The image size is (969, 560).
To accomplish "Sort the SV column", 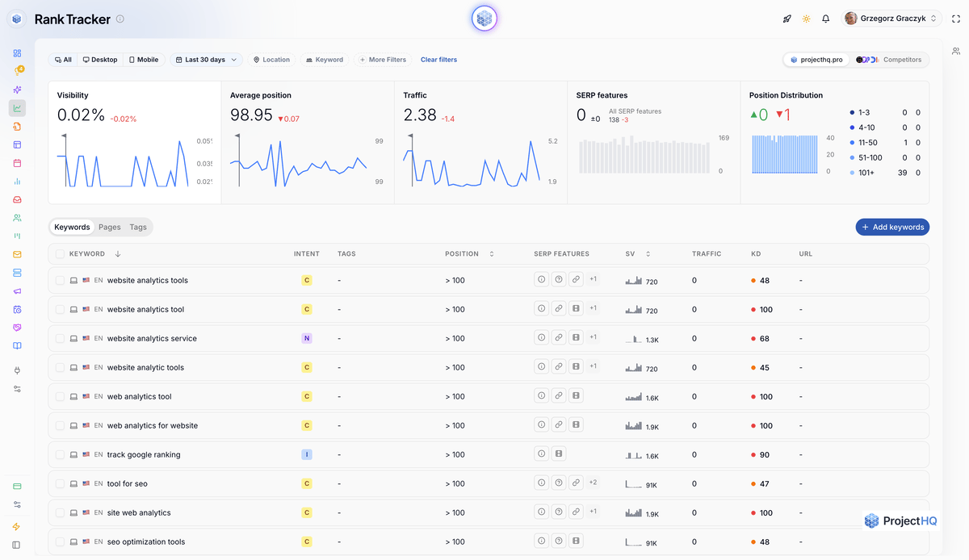I will (648, 254).
